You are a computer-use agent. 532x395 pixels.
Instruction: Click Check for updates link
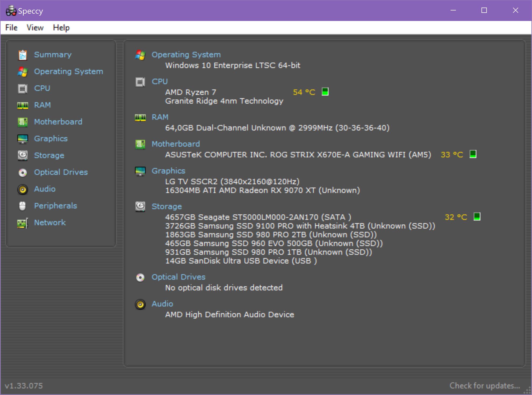485,386
